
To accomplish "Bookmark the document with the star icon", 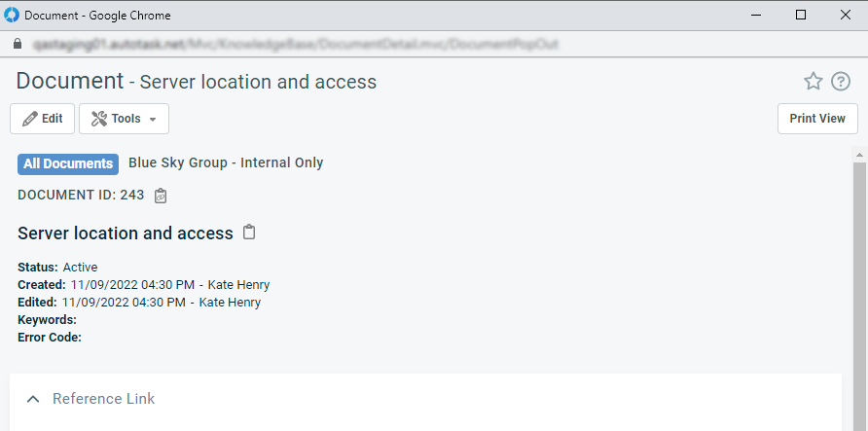I will [813, 82].
